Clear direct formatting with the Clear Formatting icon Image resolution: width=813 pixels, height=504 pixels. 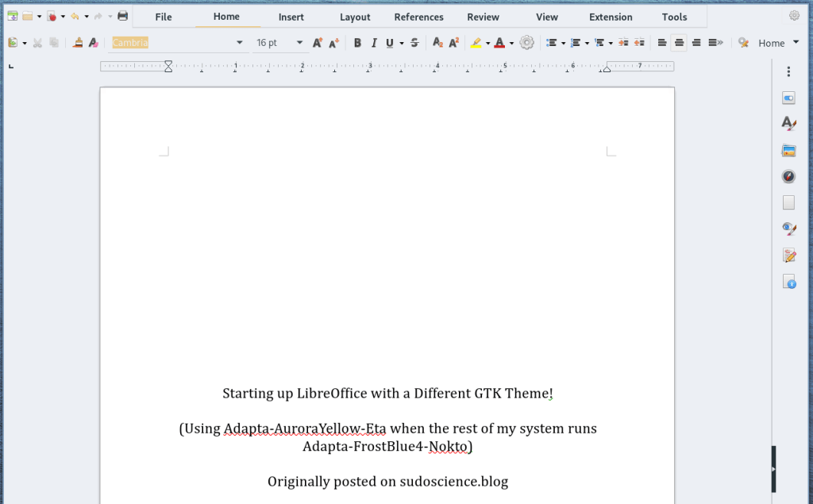93,42
